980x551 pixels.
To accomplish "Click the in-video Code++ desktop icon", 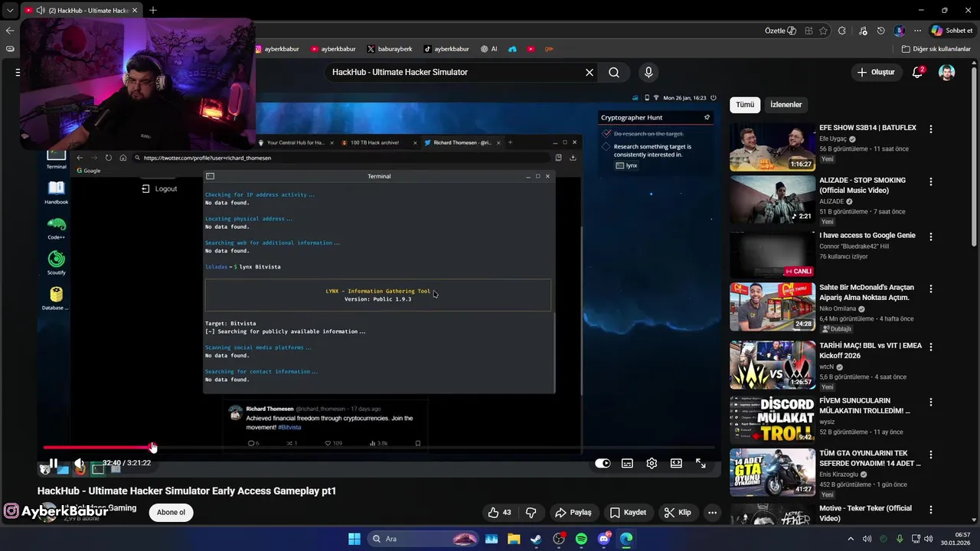I will [x=56, y=227].
